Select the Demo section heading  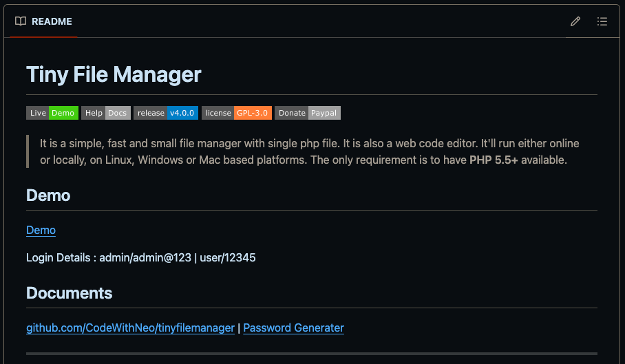[x=48, y=195]
